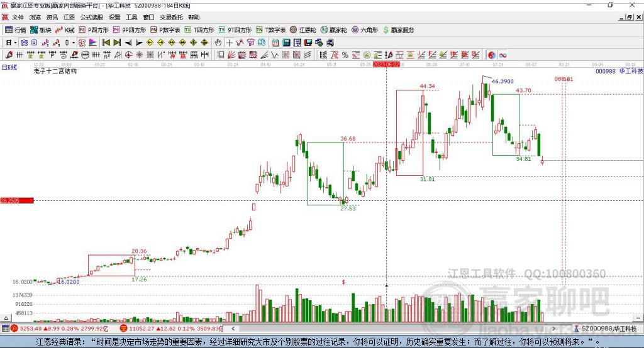Screen dimensions: 644x348
Task: Open the 江恩轮 Gann wheel
Action: [x=303, y=30]
